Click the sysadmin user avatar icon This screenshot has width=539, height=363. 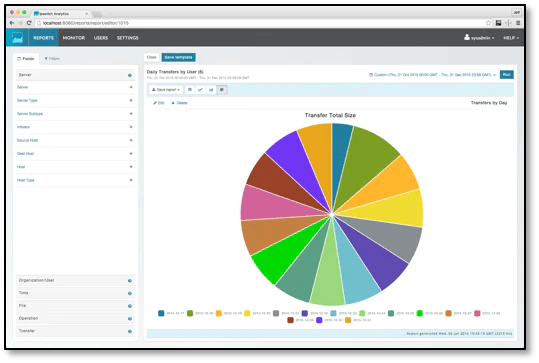click(x=467, y=37)
